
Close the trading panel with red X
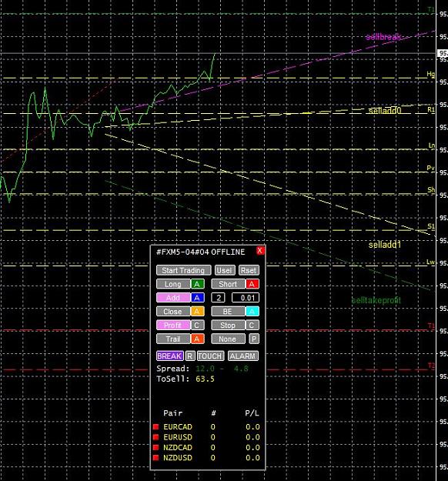click(259, 251)
